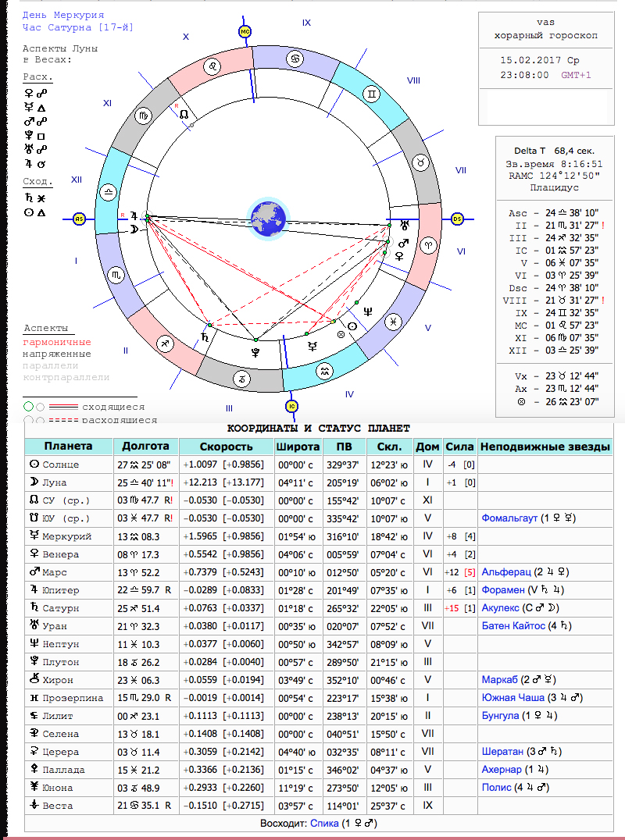Screen dimensions: 625x840
Task: Open the Форамен fixed star link
Action: [x=503, y=590]
